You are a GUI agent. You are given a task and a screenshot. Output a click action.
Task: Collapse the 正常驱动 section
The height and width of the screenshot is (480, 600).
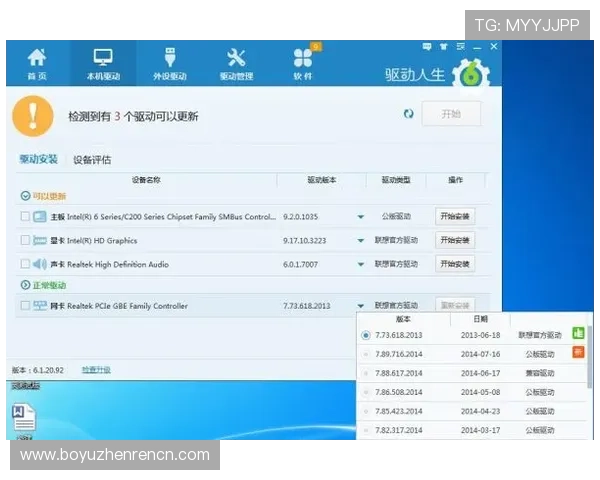click(x=25, y=285)
